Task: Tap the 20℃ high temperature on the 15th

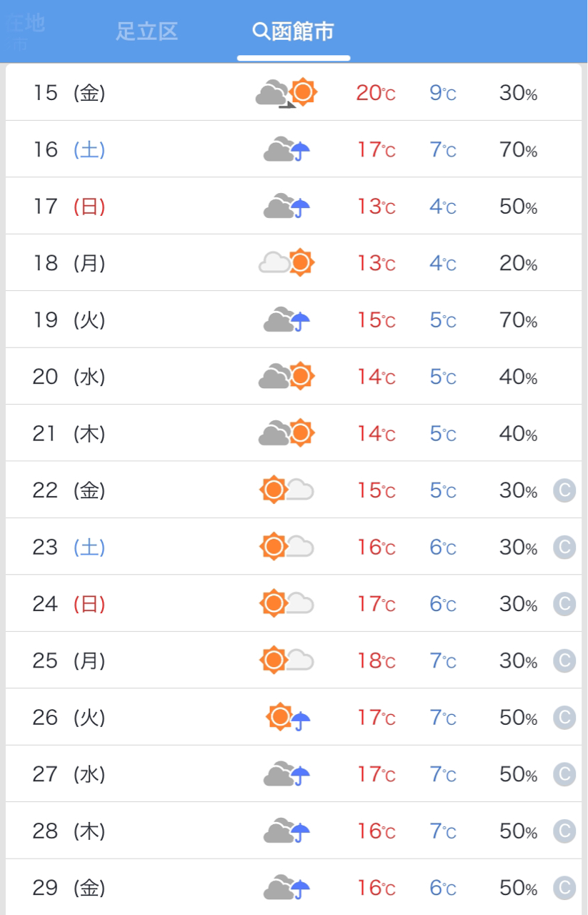Action: 377,93
